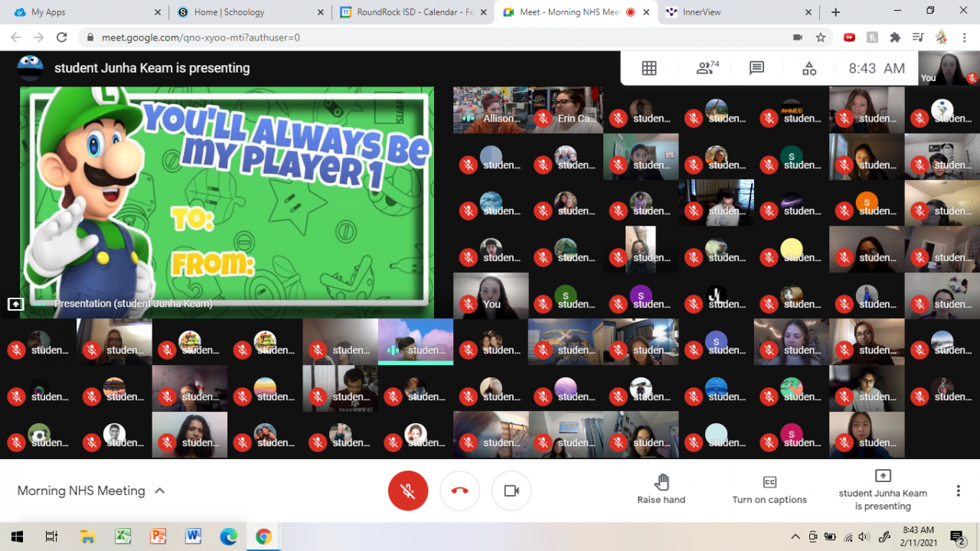Click the Chrome taskbar icon
This screenshot has height=551, width=980.
coord(264,536)
